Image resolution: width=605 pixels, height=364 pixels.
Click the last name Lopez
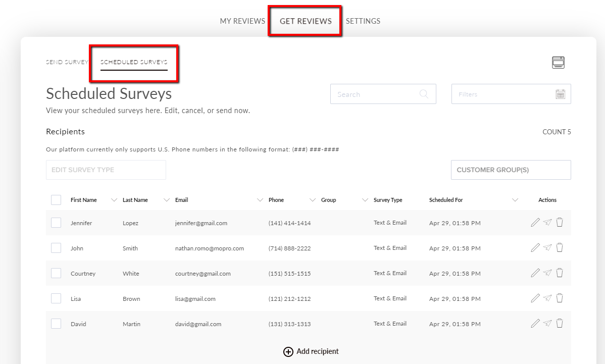130,223
